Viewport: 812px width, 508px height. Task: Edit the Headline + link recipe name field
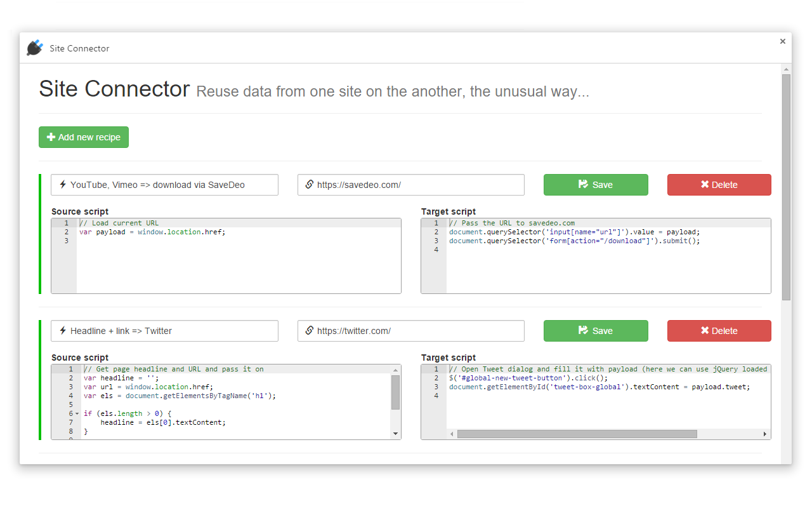(x=164, y=331)
